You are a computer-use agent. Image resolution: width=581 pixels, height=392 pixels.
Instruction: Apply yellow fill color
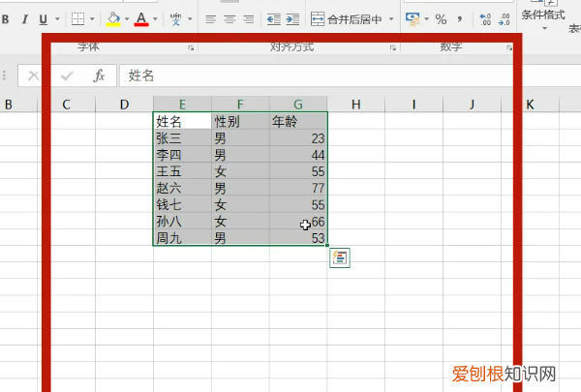pyautogui.click(x=113, y=19)
